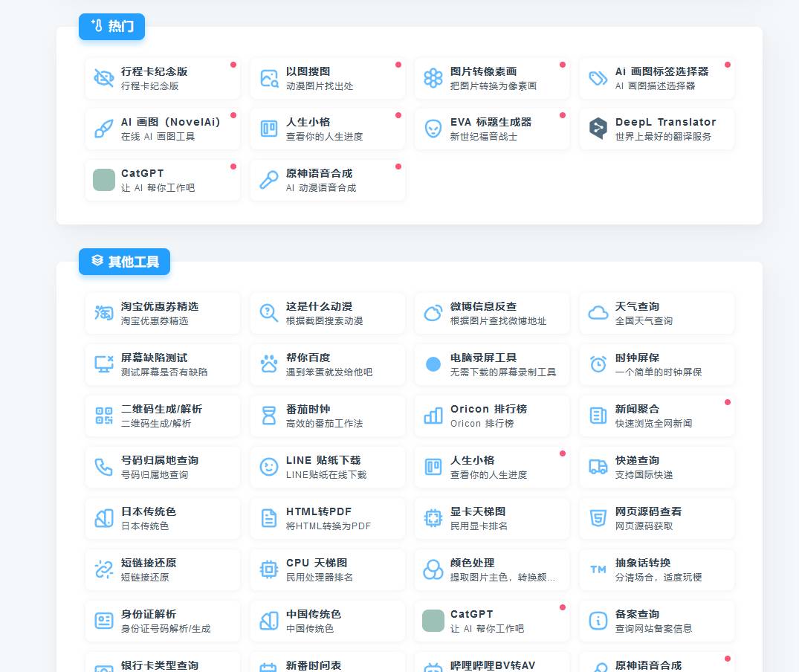Click the 新闻聚合 newspaper icon
The width and height of the screenshot is (799, 672).
click(598, 416)
